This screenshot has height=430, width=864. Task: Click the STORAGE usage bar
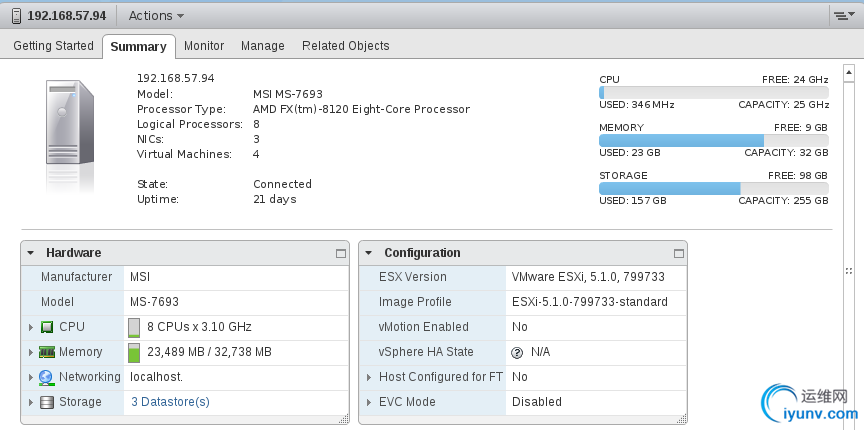(714, 188)
